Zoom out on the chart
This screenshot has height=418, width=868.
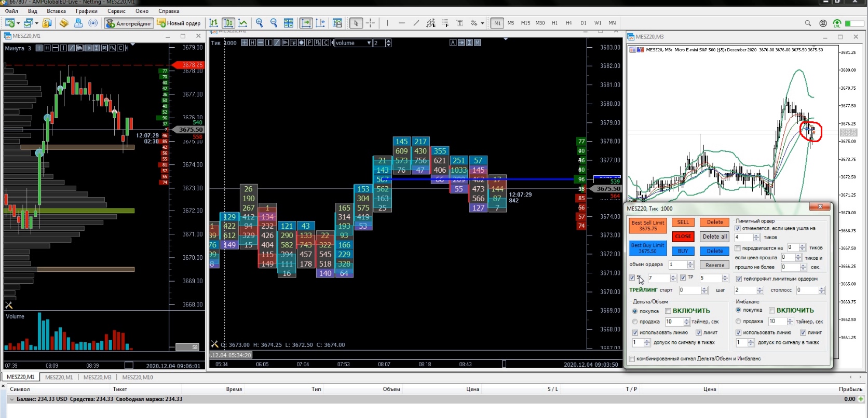tap(274, 23)
